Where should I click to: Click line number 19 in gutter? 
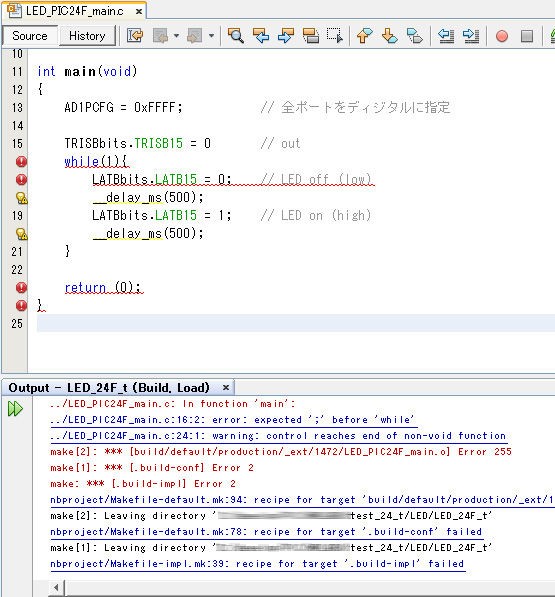point(17,215)
